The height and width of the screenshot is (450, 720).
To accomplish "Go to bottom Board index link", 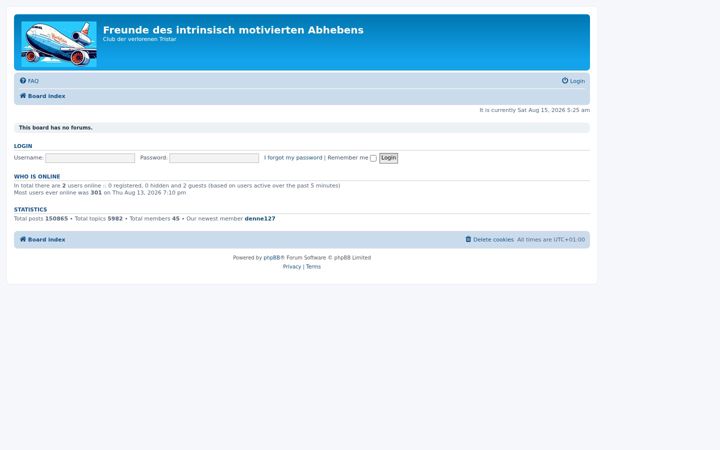I will pyautogui.click(x=46, y=240).
